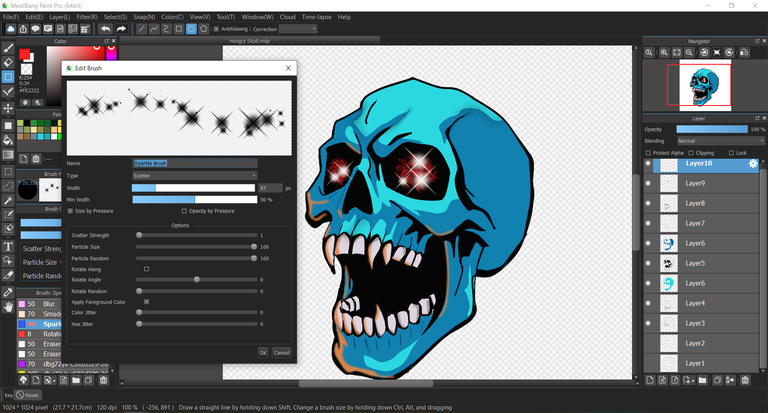Open the Hungry Skull.mdp document tab
Screen dimensions: 768x413
[250, 41]
